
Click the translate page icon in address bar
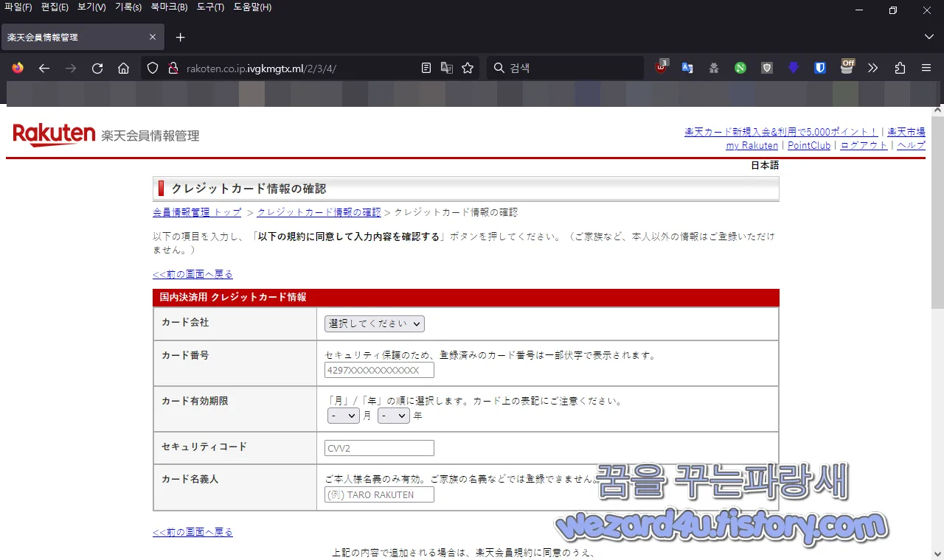(x=447, y=68)
